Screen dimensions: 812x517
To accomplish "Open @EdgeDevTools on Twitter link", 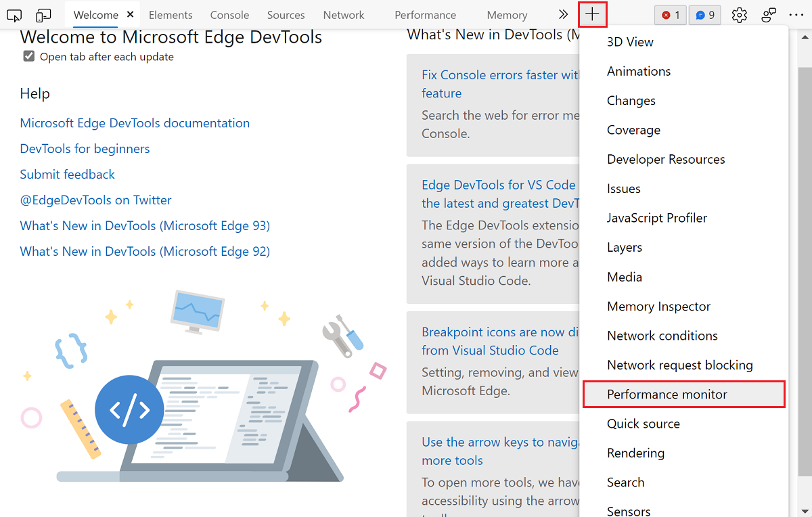I will (x=95, y=200).
